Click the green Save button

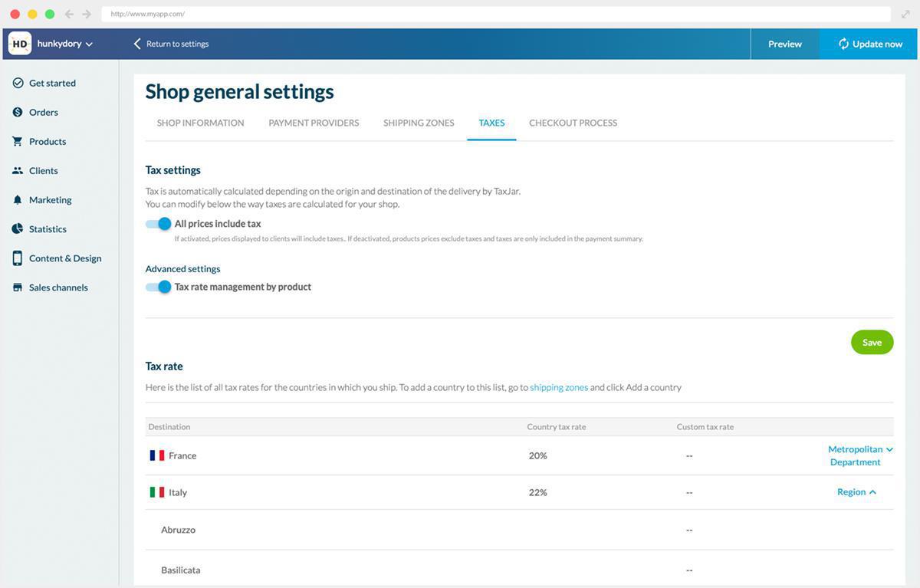[x=872, y=342]
